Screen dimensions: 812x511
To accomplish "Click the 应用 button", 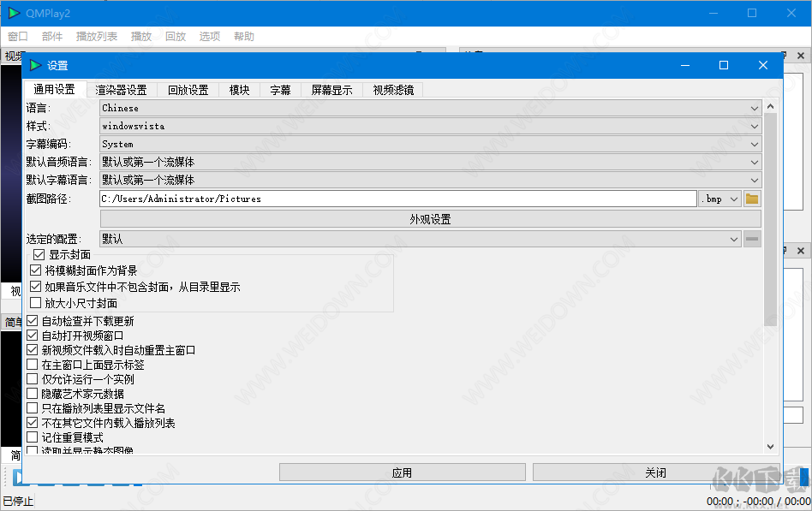I will coord(402,472).
